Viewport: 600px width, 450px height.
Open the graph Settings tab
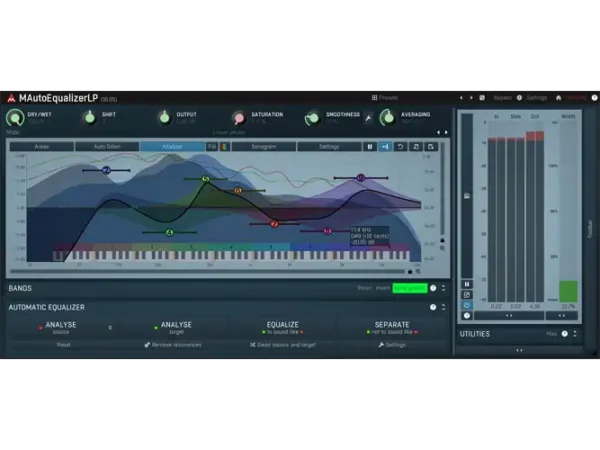(329, 147)
